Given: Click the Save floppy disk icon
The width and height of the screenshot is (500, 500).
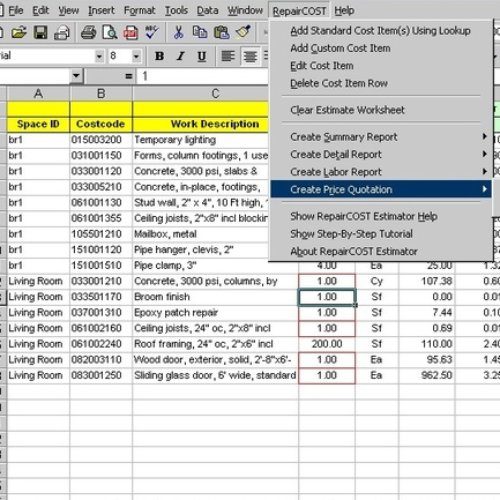Looking at the screenshot, I should (41, 33).
